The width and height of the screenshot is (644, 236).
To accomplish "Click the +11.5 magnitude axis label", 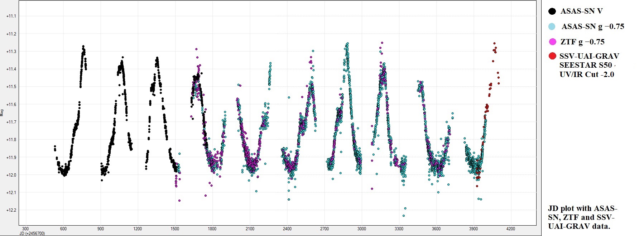I will tap(11, 87).
